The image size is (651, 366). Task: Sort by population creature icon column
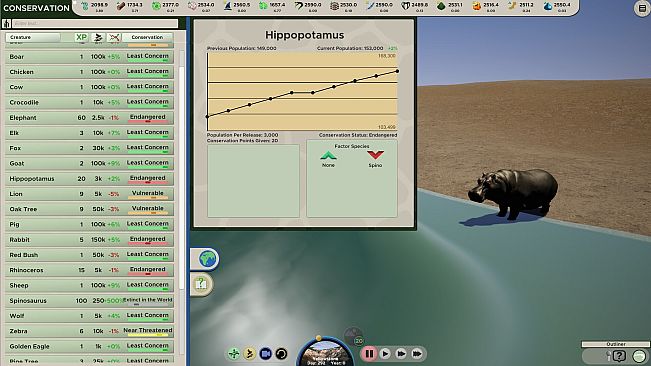click(x=98, y=37)
